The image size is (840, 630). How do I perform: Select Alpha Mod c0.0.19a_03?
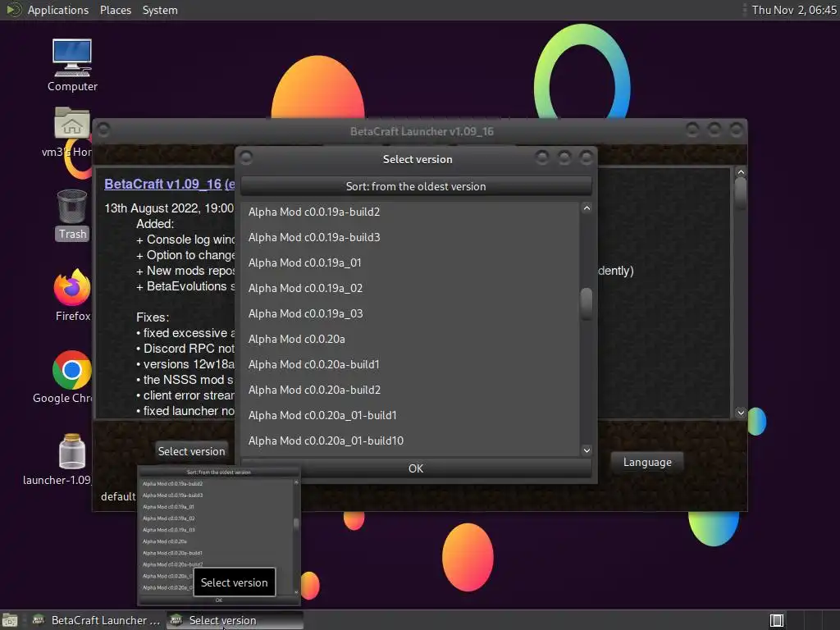(410, 314)
